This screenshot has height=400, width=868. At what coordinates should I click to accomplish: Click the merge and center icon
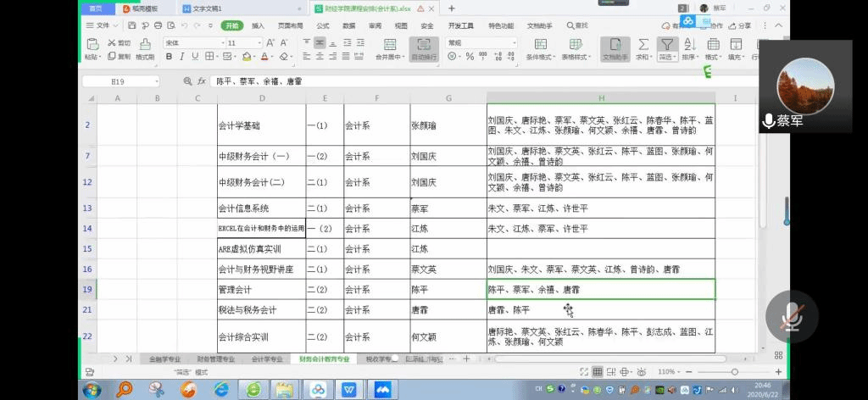(x=388, y=44)
